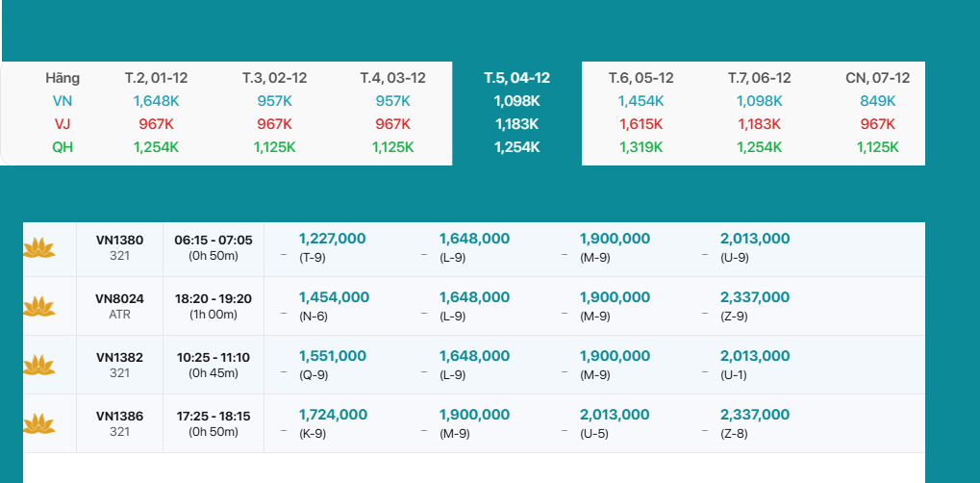This screenshot has height=483, width=980.
Task: Click the VN 849K price under CN, 07-12
Action: point(877,101)
